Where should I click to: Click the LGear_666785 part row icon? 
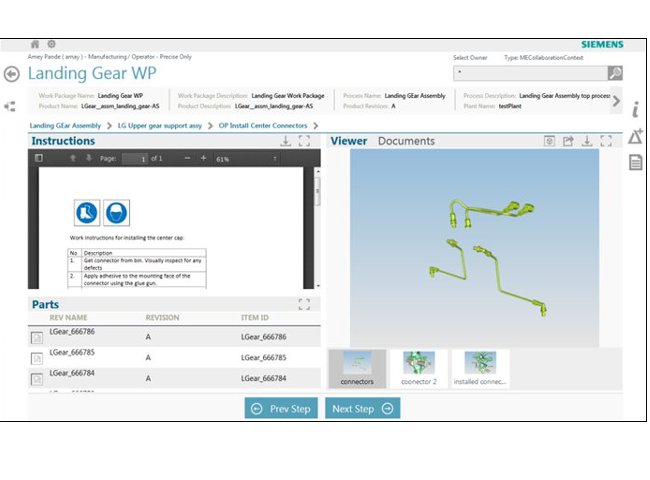coord(37,358)
